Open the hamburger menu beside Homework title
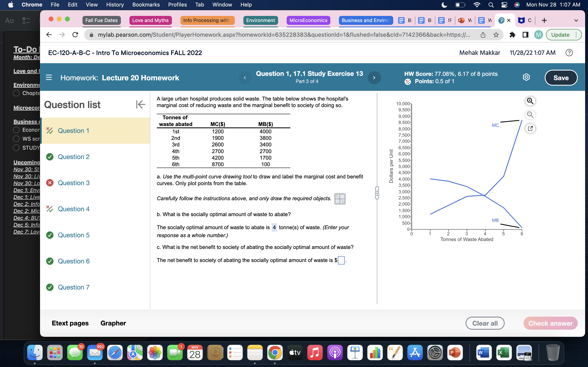 [49, 78]
